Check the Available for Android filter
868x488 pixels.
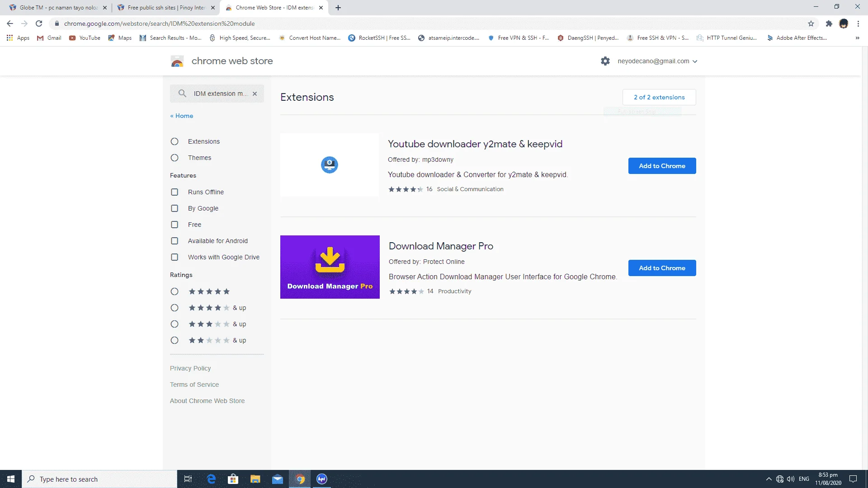175,241
